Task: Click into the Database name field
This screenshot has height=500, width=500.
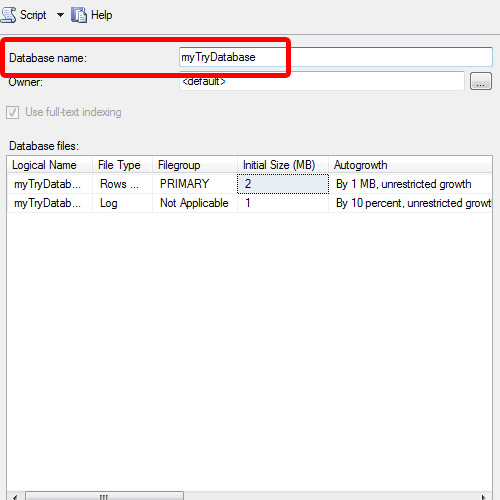Action: (336, 57)
